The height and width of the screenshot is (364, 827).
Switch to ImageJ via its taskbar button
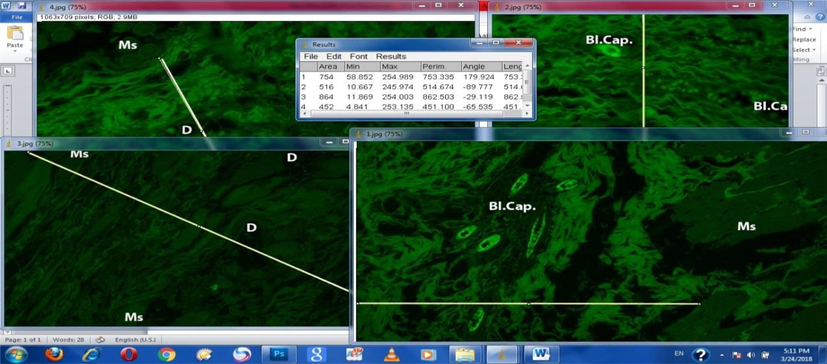pyautogui.click(x=502, y=354)
